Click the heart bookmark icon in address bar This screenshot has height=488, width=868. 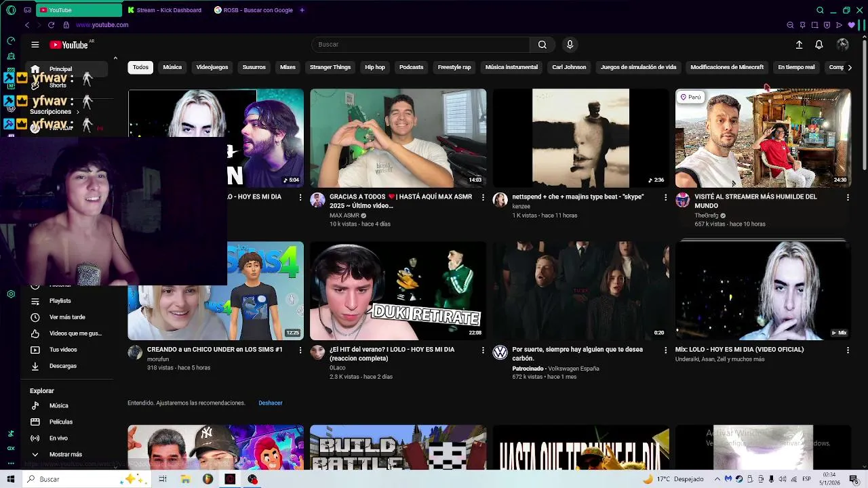pyautogui.click(x=851, y=25)
